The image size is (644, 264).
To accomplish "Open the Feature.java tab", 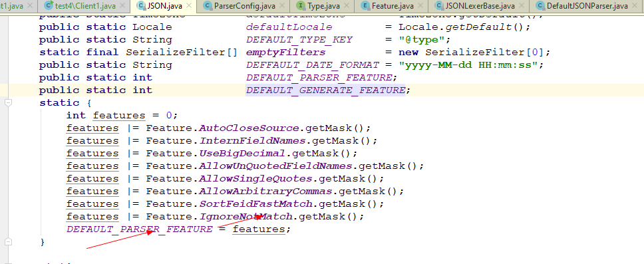I will point(393,6).
